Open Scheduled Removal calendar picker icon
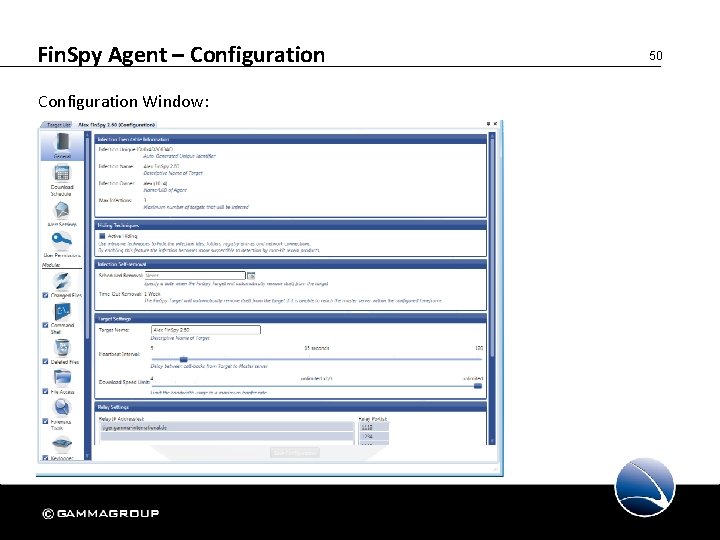The height and width of the screenshot is (540, 720). (251, 276)
